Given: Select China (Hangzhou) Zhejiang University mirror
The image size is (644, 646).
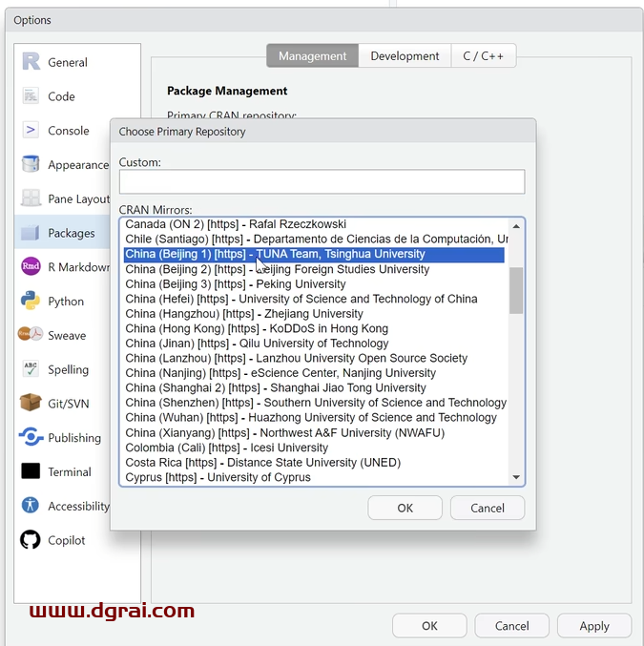Looking at the screenshot, I should point(314,314).
